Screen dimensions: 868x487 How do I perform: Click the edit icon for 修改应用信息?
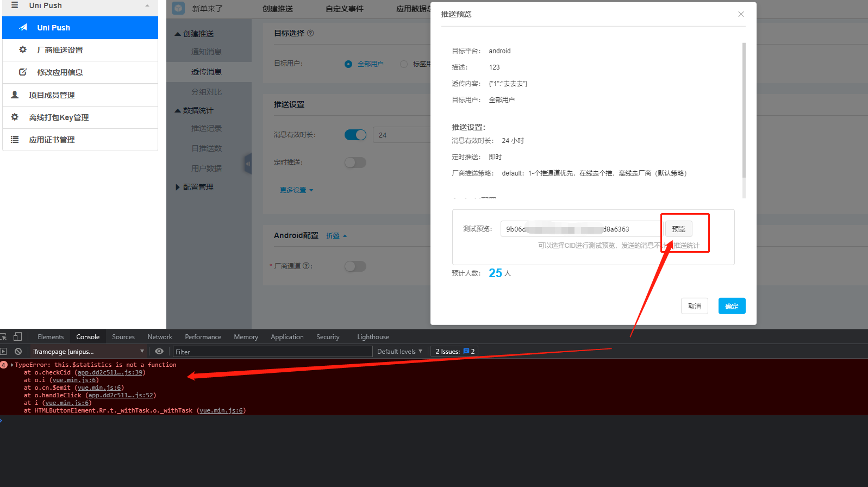click(x=23, y=72)
